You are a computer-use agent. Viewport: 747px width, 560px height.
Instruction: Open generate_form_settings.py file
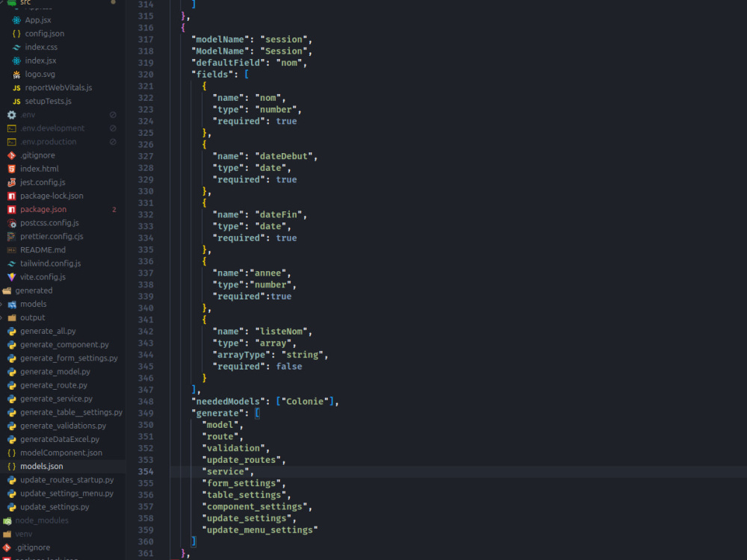[69, 358]
